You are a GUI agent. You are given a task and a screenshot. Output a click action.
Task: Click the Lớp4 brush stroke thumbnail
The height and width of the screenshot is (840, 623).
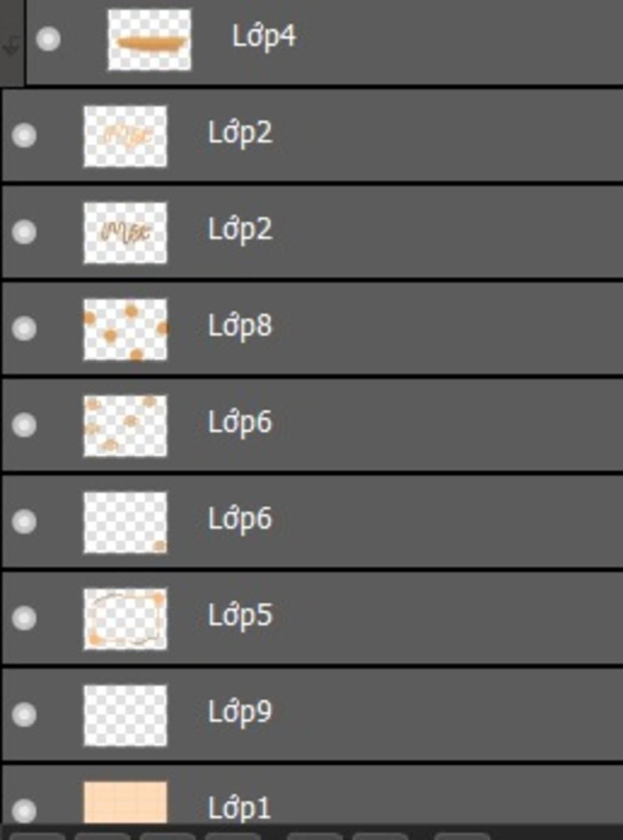click(150, 40)
